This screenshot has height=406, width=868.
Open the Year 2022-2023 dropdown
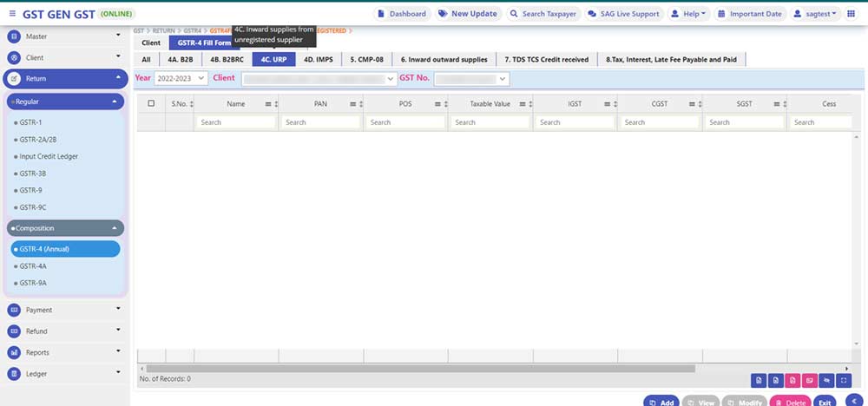click(x=181, y=79)
